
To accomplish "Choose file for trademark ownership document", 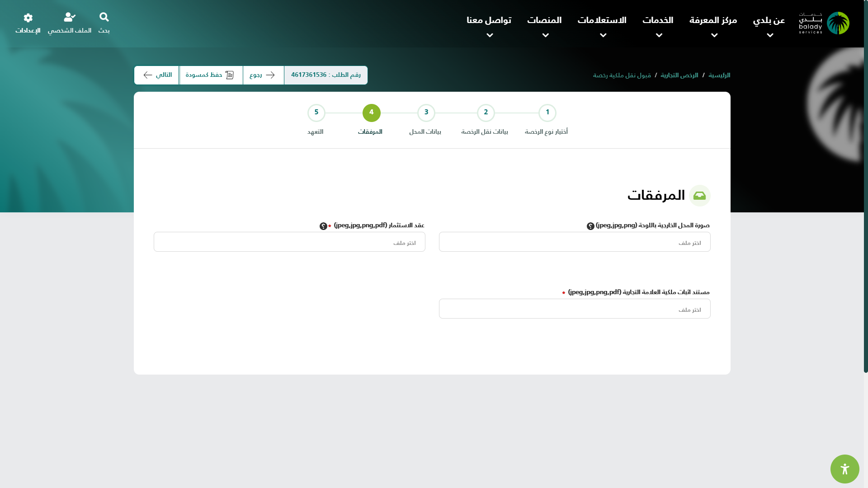I will point(574,309).
